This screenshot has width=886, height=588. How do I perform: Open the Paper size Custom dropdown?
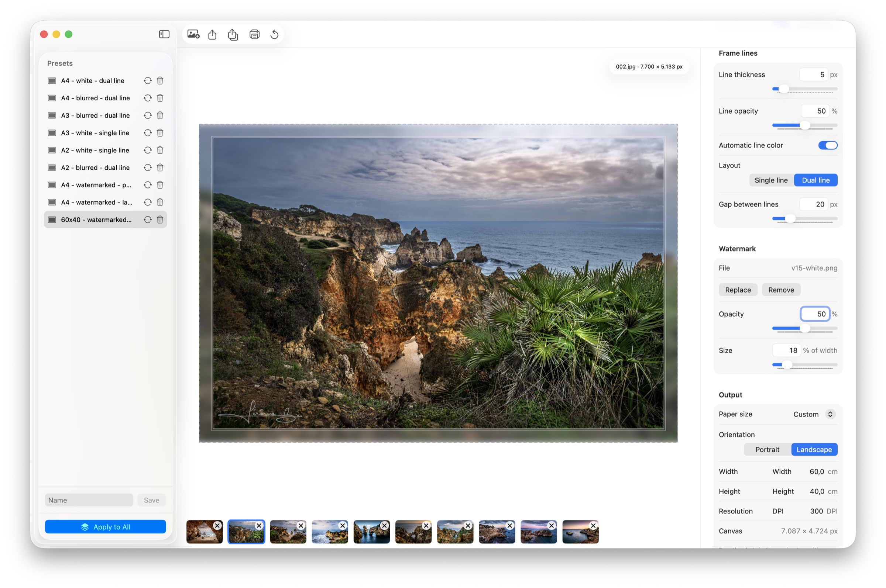coord(814,414)
